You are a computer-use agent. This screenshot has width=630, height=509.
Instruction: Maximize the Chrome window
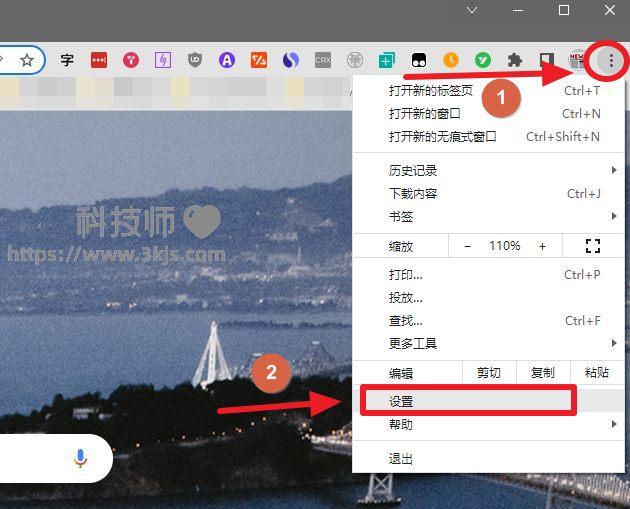pos(564,10)
